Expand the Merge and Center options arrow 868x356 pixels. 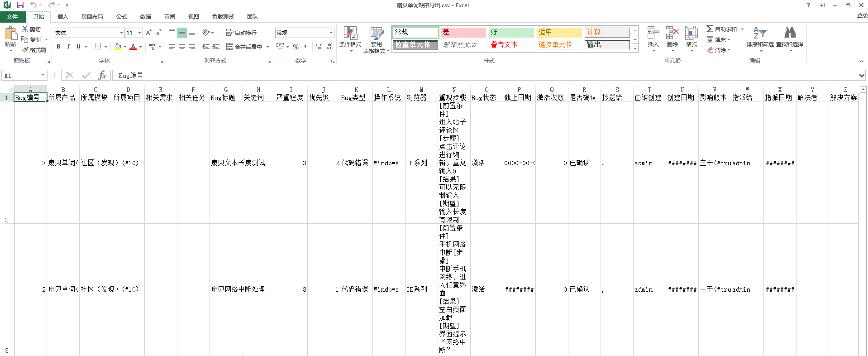click(x=268, y=47)
